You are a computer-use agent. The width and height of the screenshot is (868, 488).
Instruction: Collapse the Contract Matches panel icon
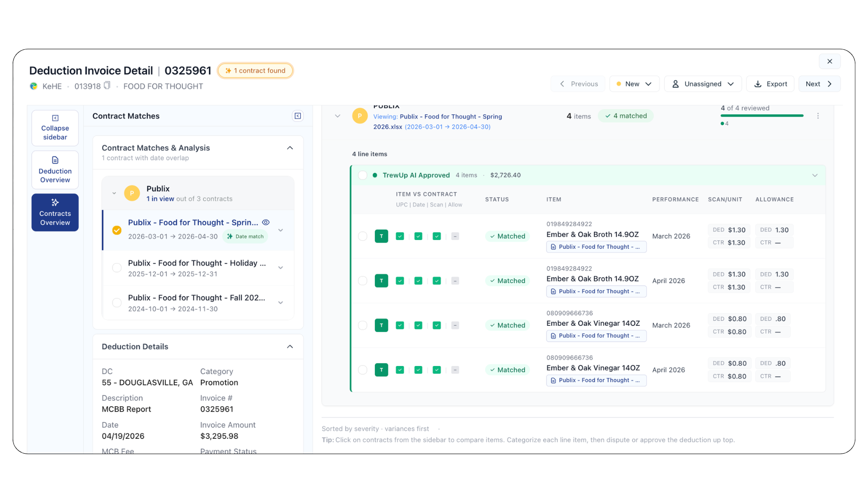click(297, 116)
